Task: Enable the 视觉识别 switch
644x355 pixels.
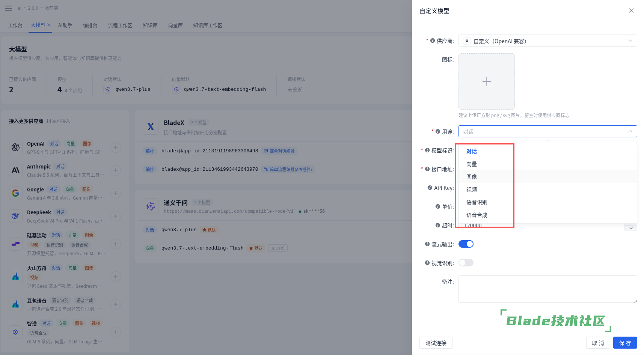Action: click(466, 263)
